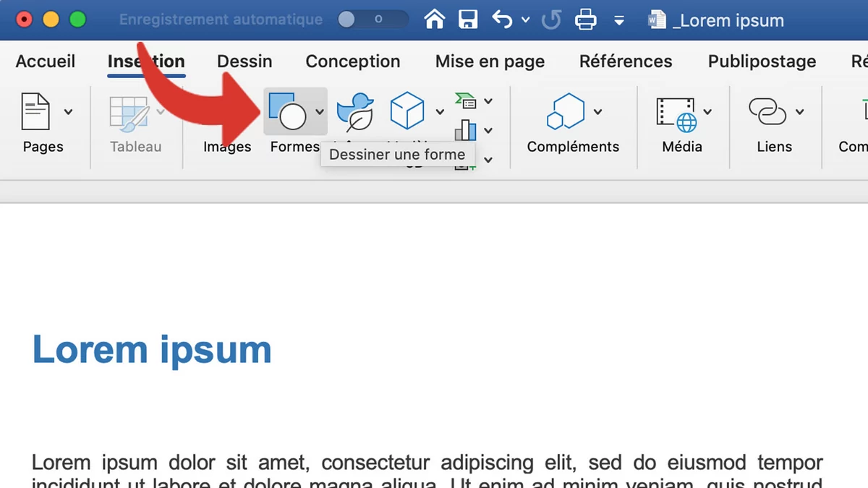Screen dimensions: 868x488
Task: Click the Média film icon
Action: coord(676,113)
